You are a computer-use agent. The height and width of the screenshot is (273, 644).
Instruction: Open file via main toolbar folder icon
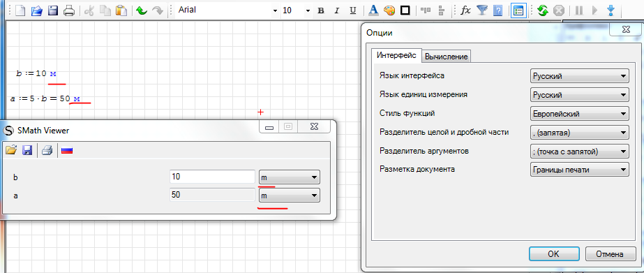tap(37, 10)
